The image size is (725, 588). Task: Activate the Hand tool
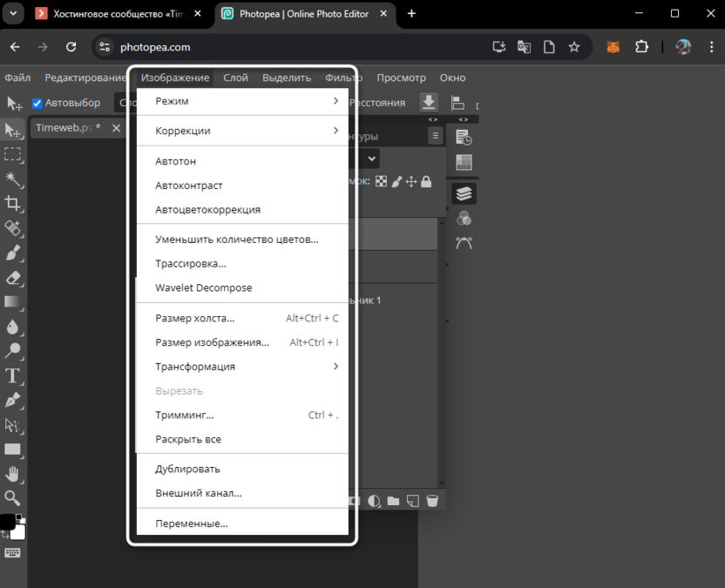(x=13, y=474)
